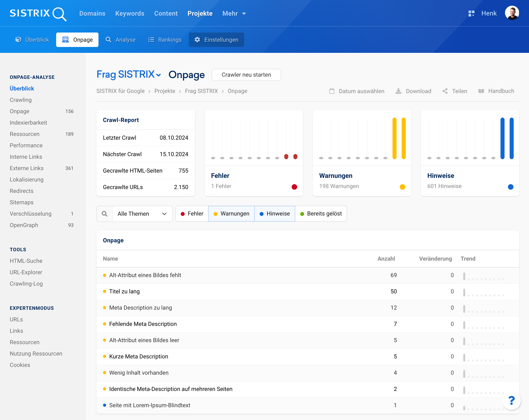The height and width of the screenshot is (420, 529).
Task: Open the user profile avatar
Action: [x=512, y=13]
